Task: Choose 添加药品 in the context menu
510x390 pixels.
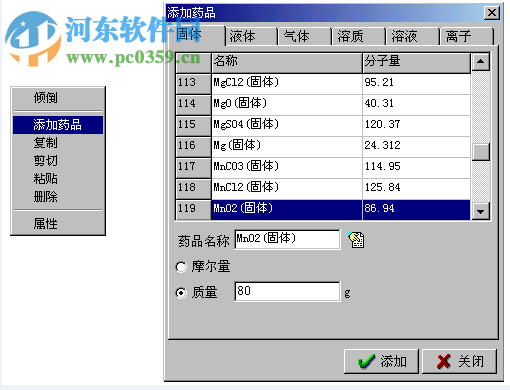Action: 58,125
